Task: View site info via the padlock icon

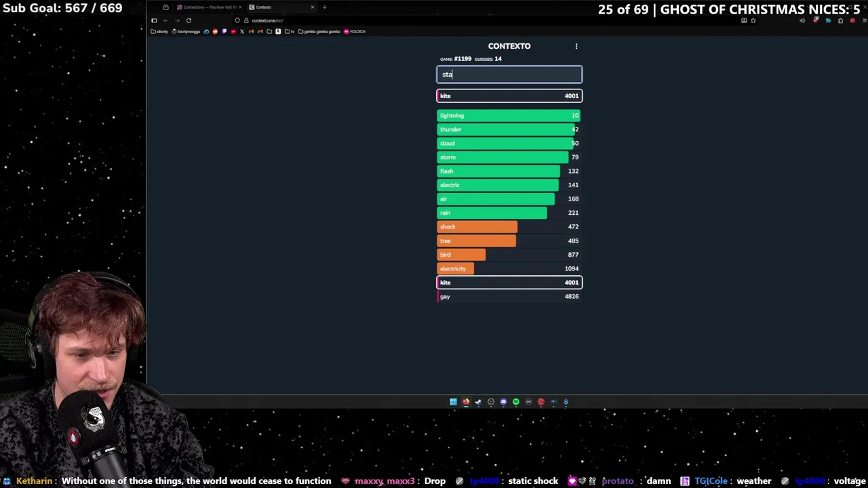Action: [x=246, y=20]
